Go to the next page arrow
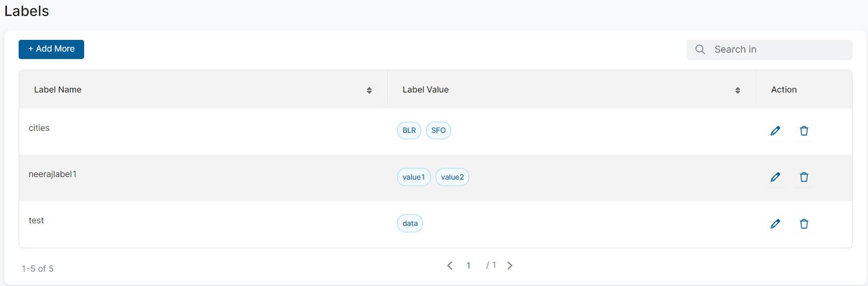Screen dimensions: 868x286 coord(510,265)
